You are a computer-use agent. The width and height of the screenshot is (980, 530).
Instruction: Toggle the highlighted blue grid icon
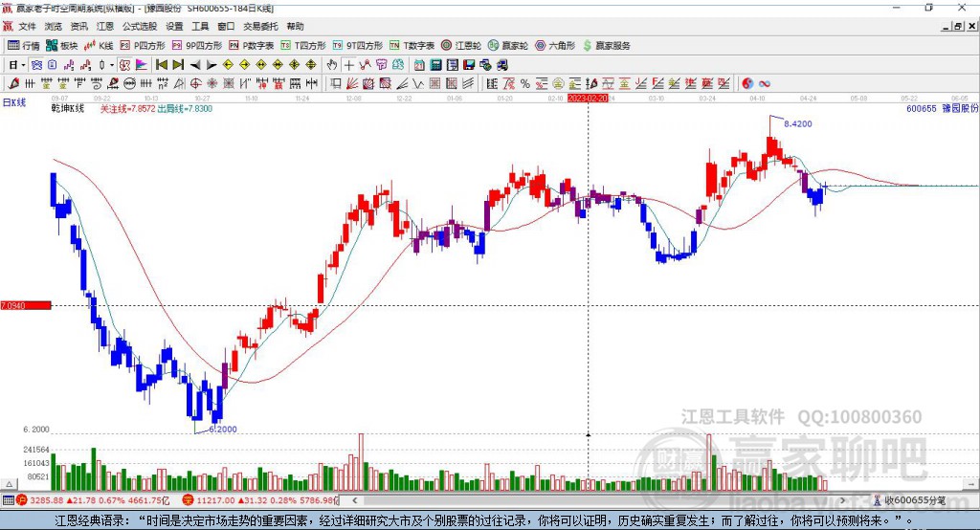37,65
